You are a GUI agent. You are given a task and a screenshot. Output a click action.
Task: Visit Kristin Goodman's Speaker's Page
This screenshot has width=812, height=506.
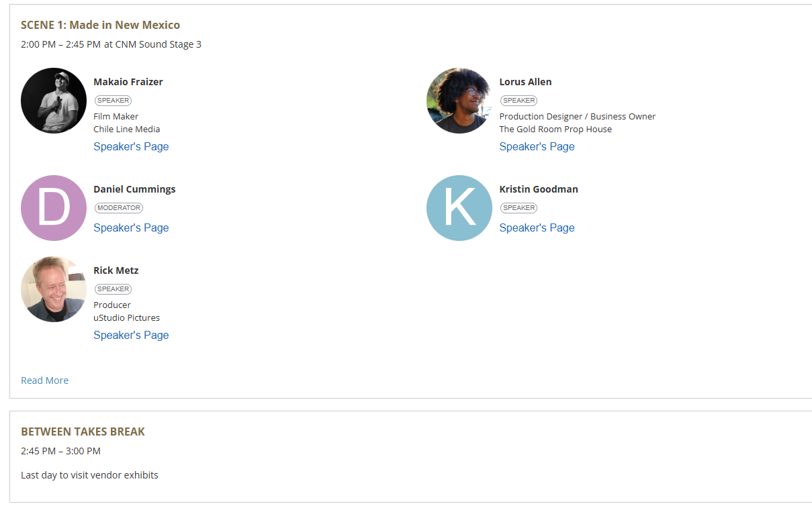pos(537,227)
